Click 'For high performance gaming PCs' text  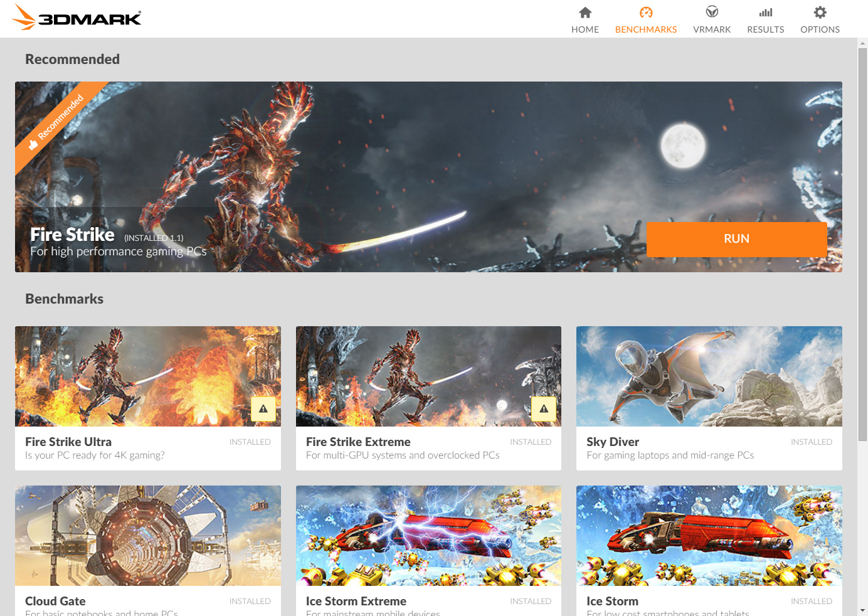119,252
